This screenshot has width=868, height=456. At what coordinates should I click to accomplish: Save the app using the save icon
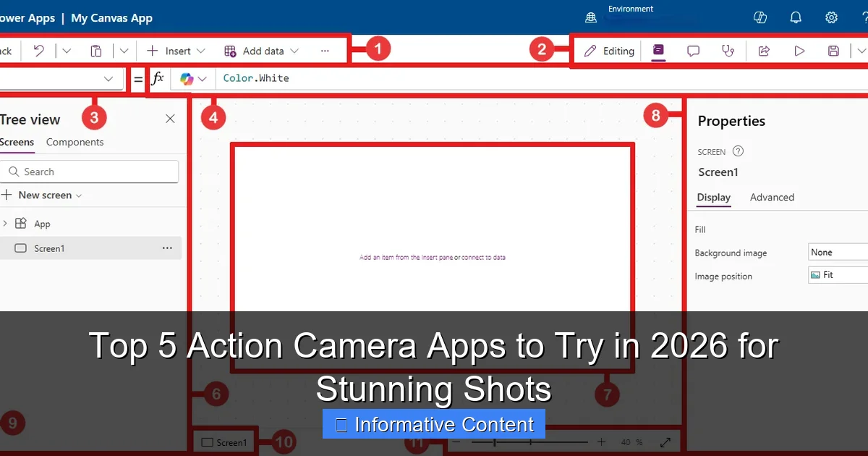pyautogui.click(x=833, y=51)
